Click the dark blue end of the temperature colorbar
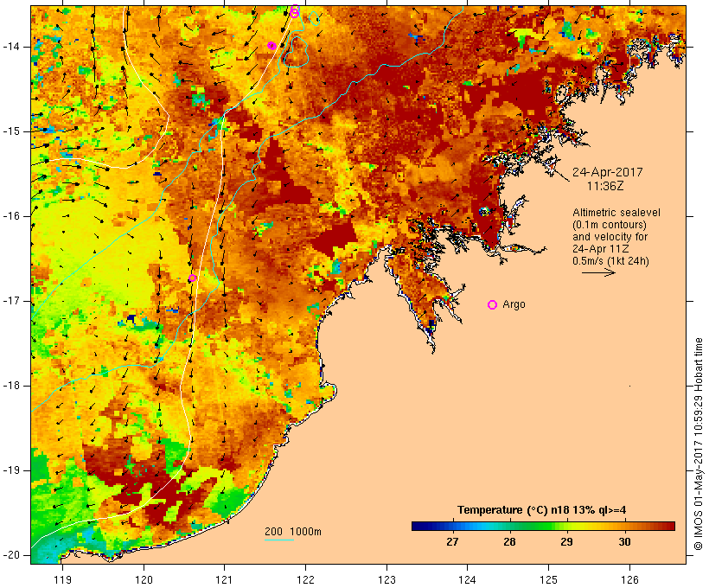 [418, 526]
